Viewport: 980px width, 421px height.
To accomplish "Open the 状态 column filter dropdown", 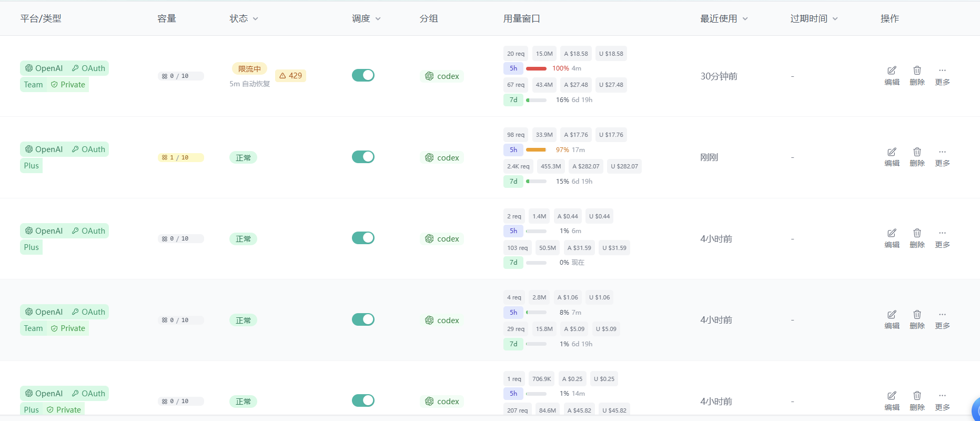I will 244,18.
